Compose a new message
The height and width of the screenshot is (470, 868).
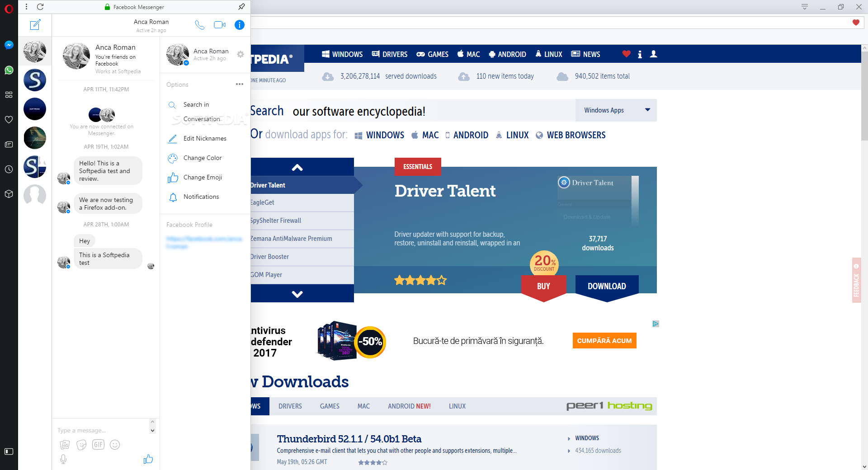click(35, 25)
